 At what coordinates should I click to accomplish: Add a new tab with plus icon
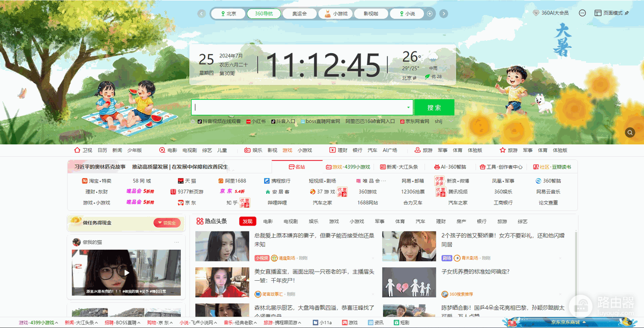(x=430, y=13)
